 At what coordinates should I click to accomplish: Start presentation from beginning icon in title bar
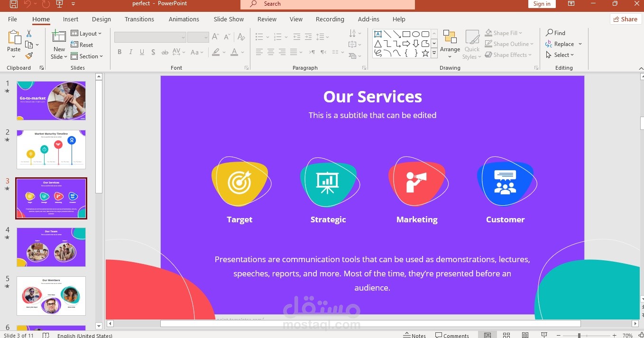point(59,4)
